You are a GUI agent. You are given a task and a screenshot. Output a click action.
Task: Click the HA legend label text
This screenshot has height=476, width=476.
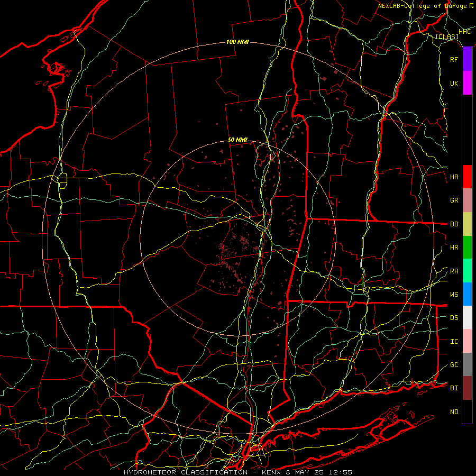point(454,177)
